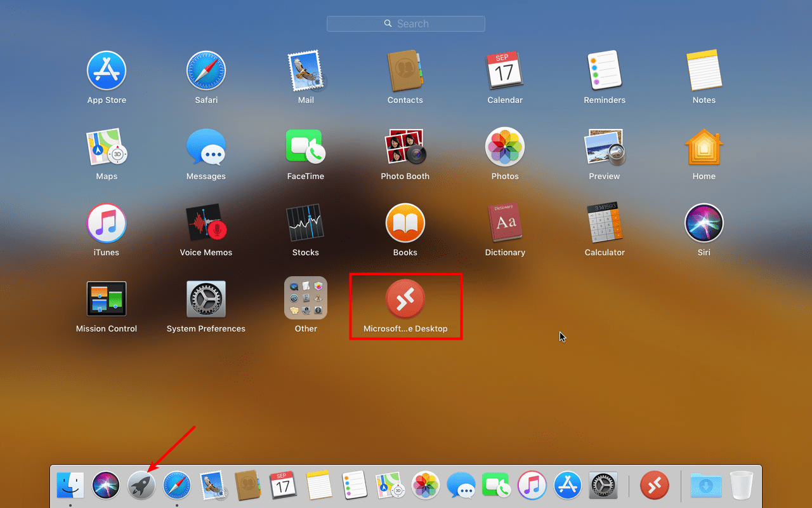Launch iTunes from the Launchpad grid
812x508 pixels.
pos(107,223)
